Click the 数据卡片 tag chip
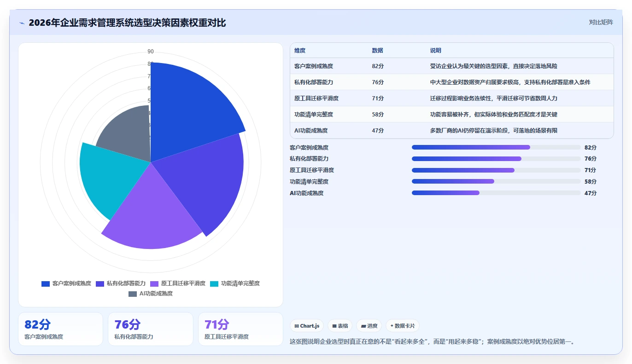632x364 pixels. (x=403, y=326)
